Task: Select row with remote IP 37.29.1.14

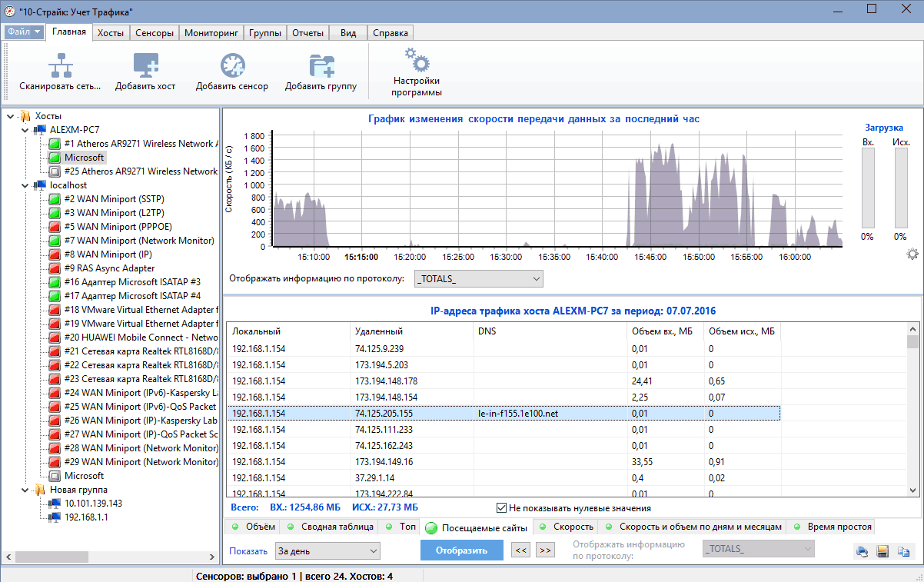Action: click(504, 477)
